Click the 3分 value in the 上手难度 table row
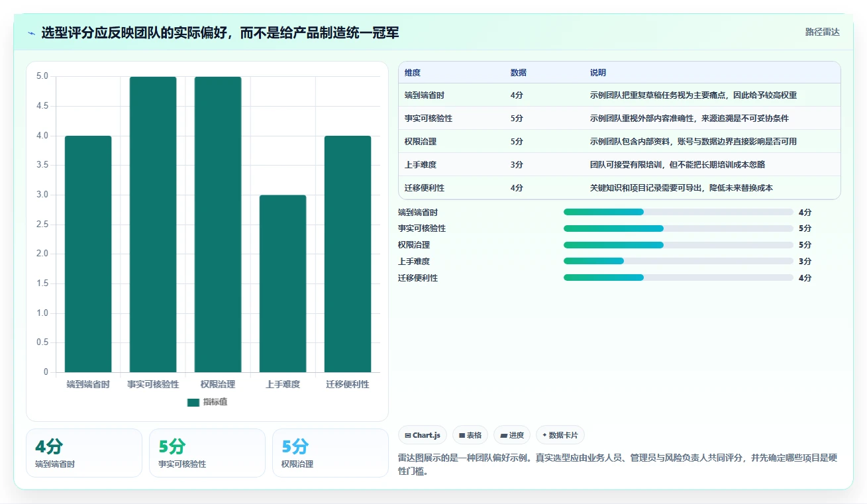Image resolution: width=867 pixels, height=504 pixels. pos(517,165)
